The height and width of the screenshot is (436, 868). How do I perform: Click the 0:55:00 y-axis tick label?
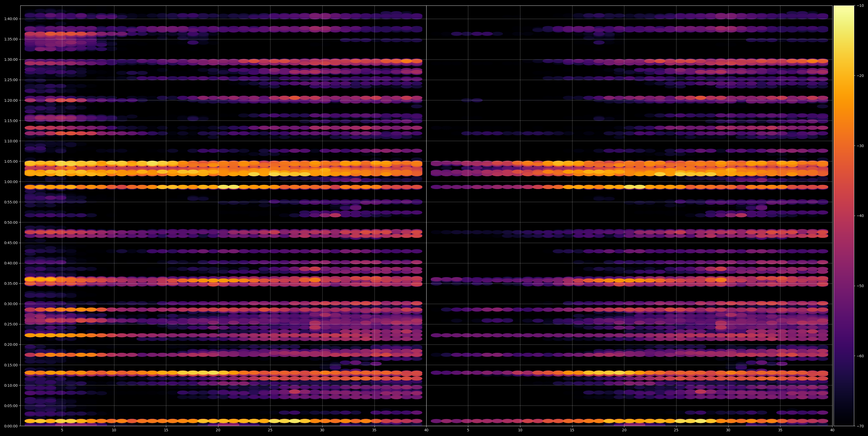pyautogui.click(x=11, y=202)
